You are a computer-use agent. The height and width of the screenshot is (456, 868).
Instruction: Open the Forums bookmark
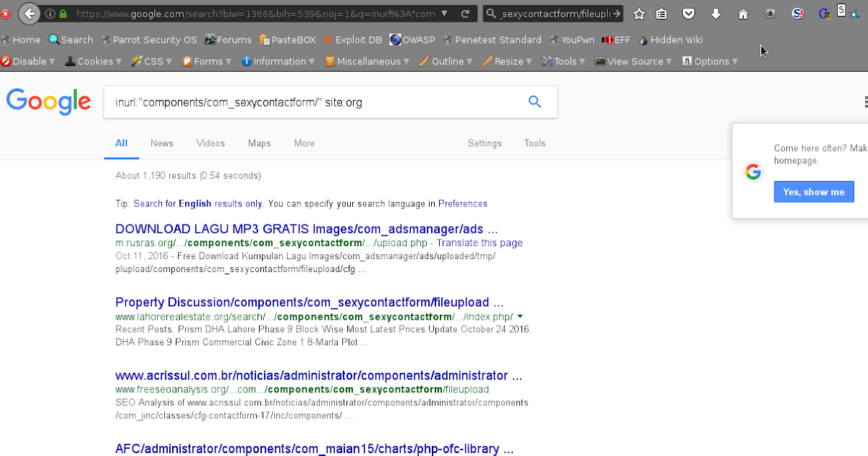[228, 40]
